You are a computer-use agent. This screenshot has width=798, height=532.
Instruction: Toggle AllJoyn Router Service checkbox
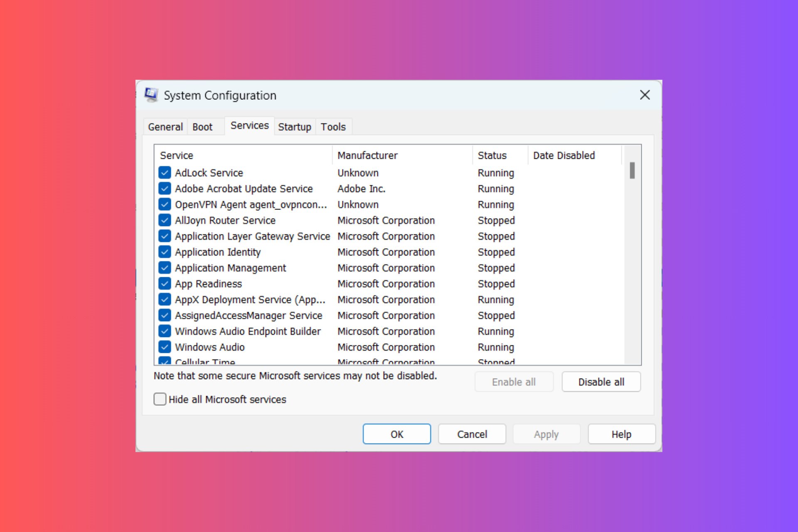point(165,220)
